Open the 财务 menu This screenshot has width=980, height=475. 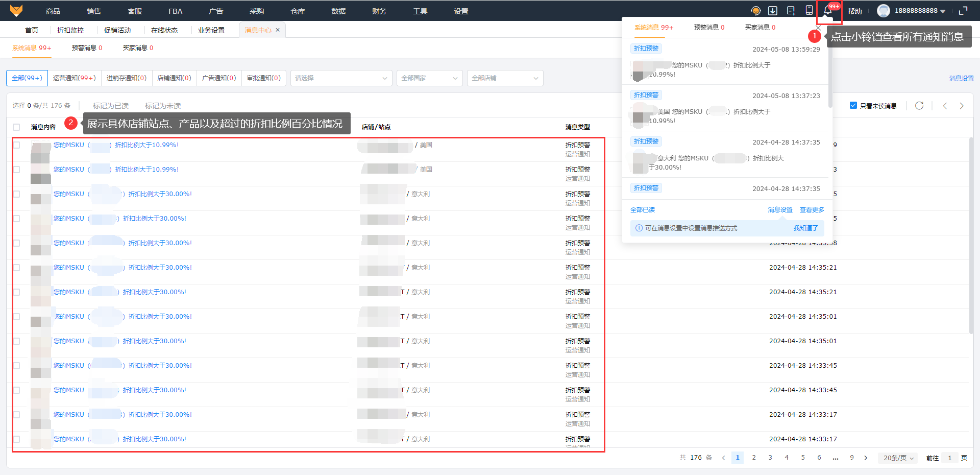coord(379,11)
